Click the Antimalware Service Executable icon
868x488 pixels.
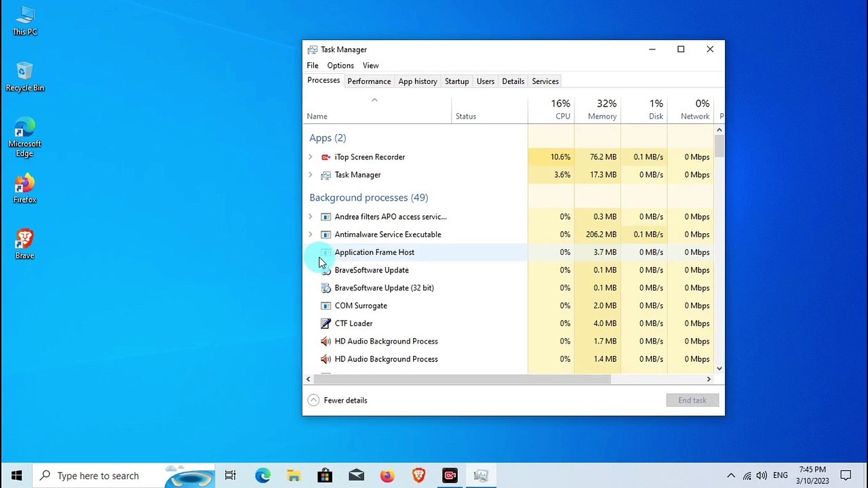[325, 235]
